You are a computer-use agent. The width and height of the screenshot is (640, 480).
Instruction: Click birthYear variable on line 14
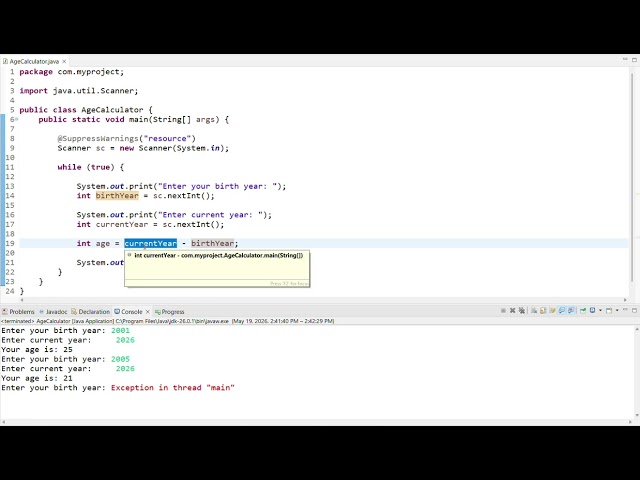tap(117, 196)
